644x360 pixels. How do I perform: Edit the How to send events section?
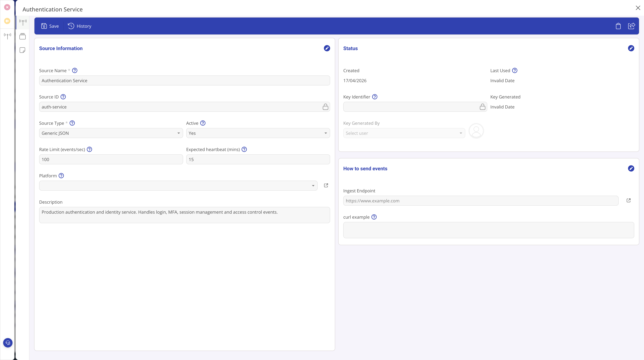(x=631, y=168)
